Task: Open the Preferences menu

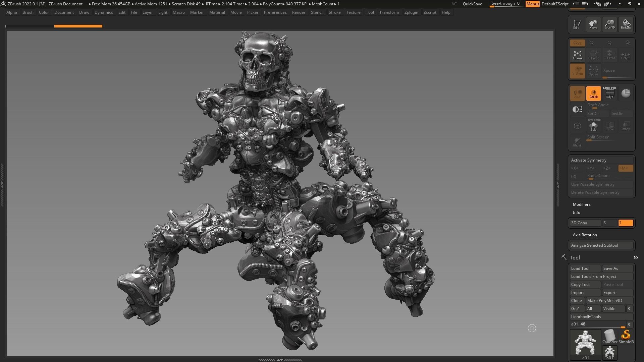Action: click(275, 12)
